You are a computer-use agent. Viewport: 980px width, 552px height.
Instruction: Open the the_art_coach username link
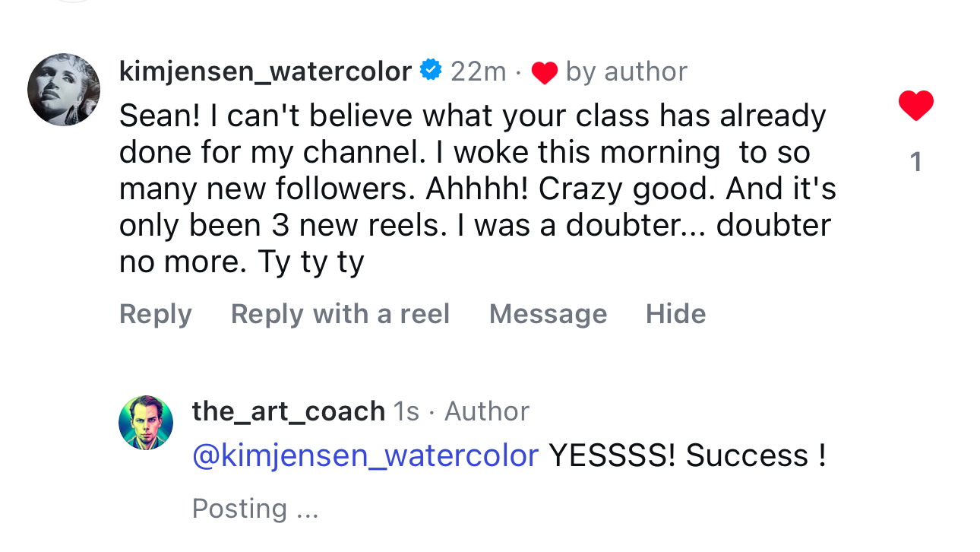click(288, 411)
